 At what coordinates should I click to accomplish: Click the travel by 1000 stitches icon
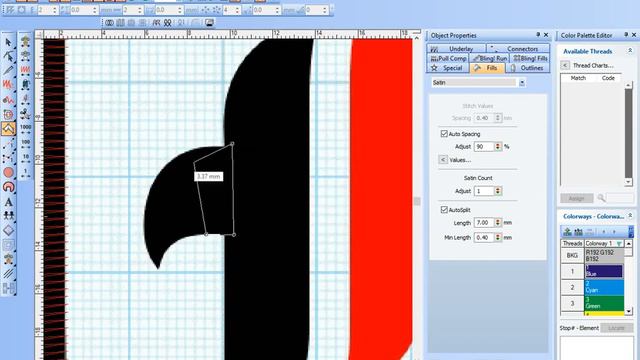(x=25, y=129)
